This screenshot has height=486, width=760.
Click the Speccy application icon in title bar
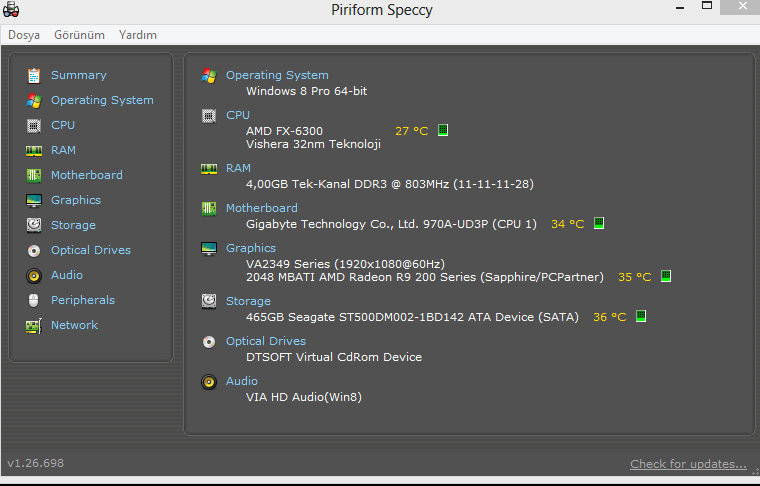point(11,9)
